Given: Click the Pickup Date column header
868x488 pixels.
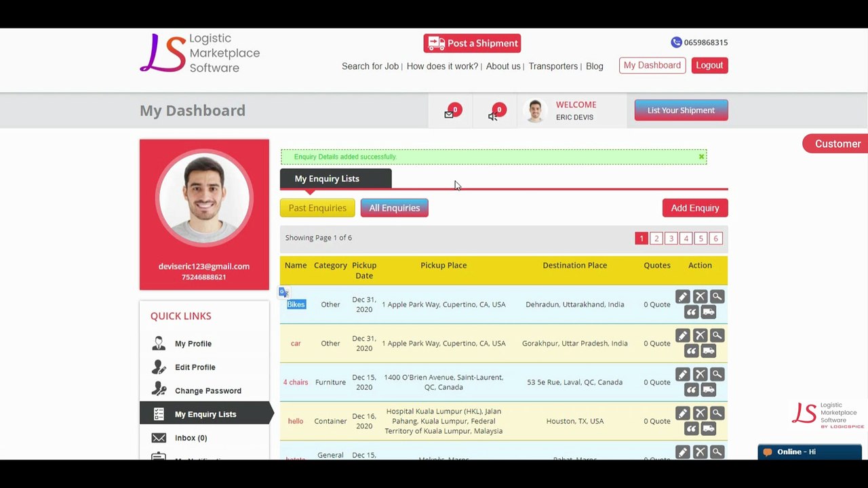Looking at the screenshot, I should coord(364,270).
